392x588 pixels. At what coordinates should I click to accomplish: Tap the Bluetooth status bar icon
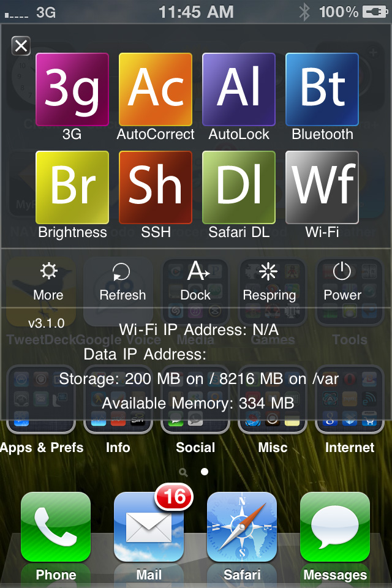pos(304,12)
